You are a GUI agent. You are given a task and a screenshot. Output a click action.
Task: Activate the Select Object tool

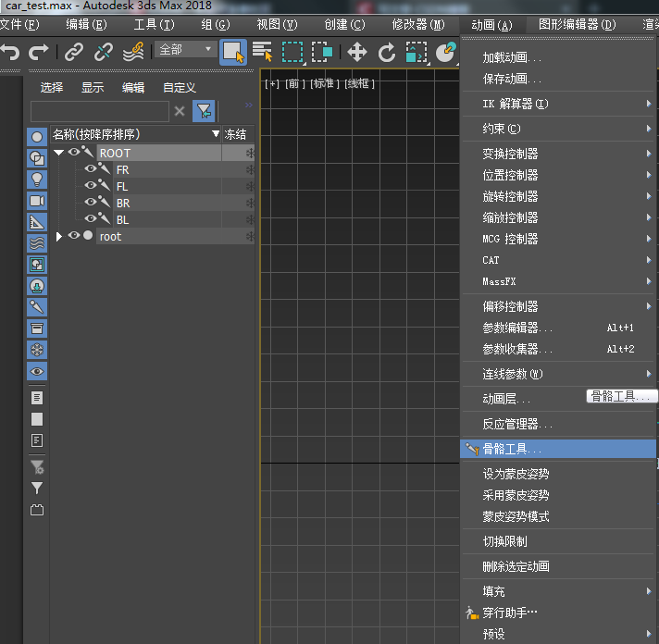(x=233, y=52)
